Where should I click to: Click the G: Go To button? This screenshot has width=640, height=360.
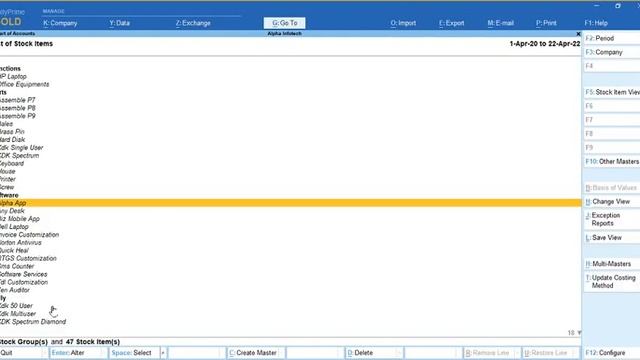point(284,23)
